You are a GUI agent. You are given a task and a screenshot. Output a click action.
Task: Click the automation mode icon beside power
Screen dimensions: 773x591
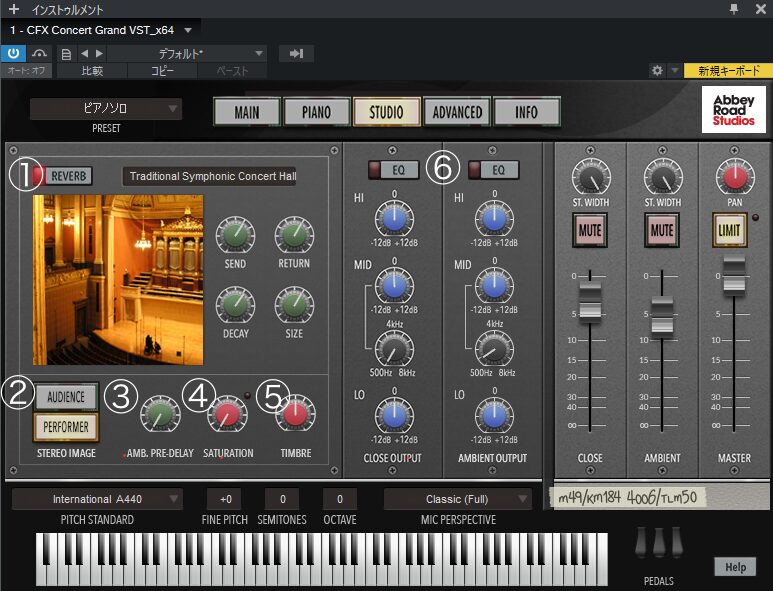coord(39,53)
